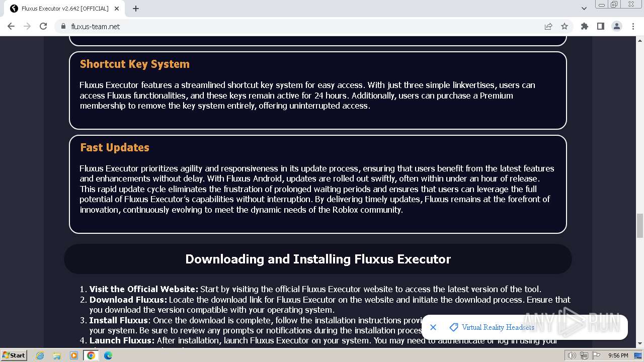Open Chrome profile avatar
The width and height of the screenshot is (644, 362).
pyautogui.click(x=617, y=26)
